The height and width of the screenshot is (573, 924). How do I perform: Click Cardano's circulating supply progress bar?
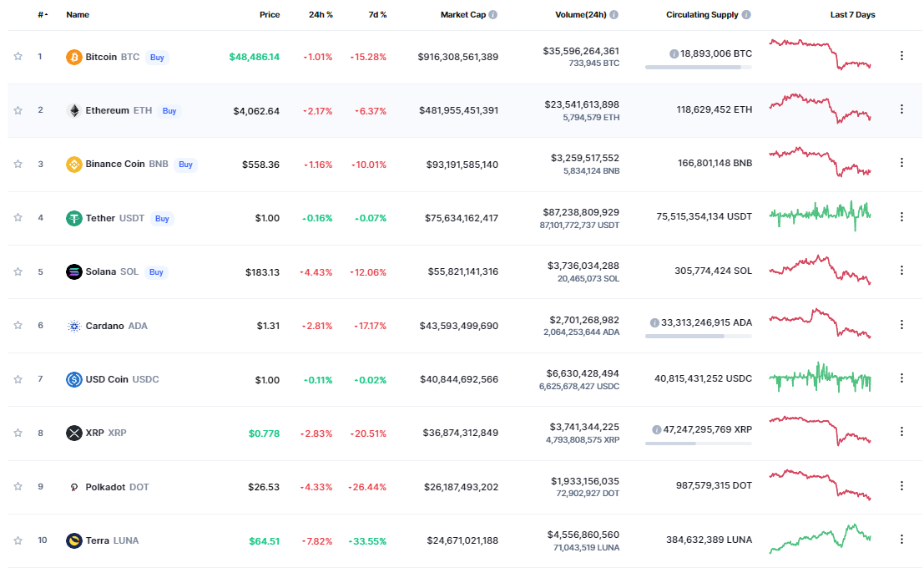[699, 336]
